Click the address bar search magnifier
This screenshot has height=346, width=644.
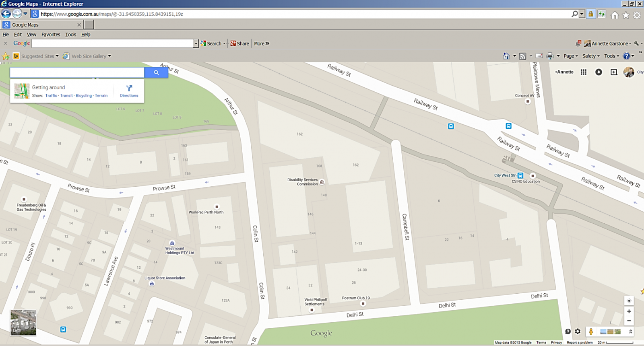[x=575, y=14]
